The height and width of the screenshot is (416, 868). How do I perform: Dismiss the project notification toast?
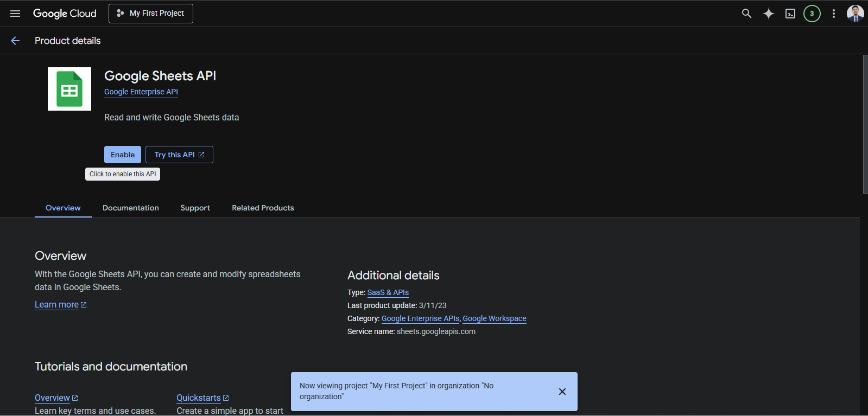562,392
